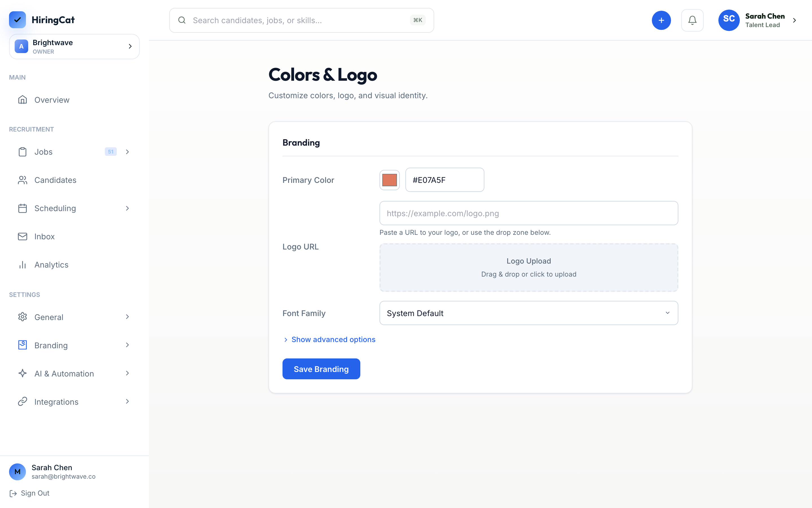Click Sarah Chen name in top header
This screenshot has width=812, height=508.
coord(765,16)
